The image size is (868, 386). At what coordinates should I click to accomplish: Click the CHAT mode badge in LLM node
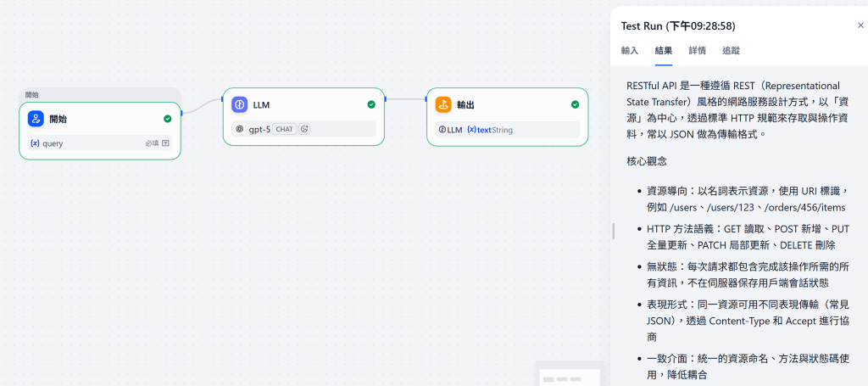tap(285, 129)
